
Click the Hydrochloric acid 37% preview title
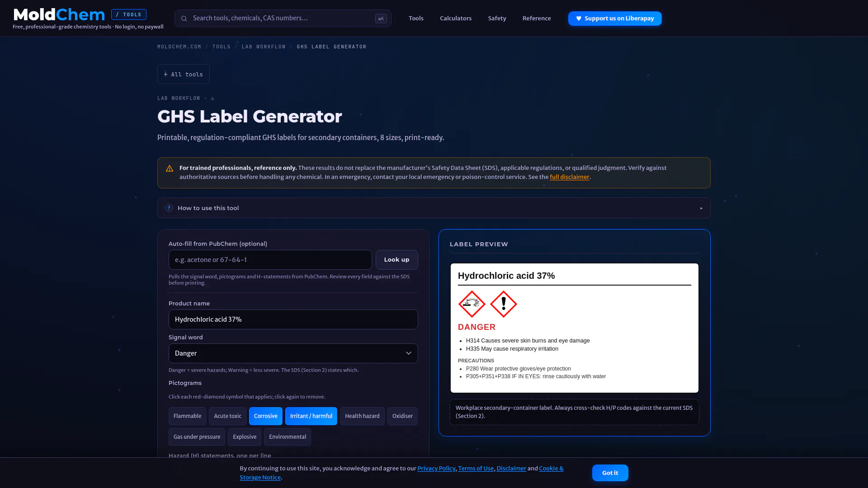[506, 276]
